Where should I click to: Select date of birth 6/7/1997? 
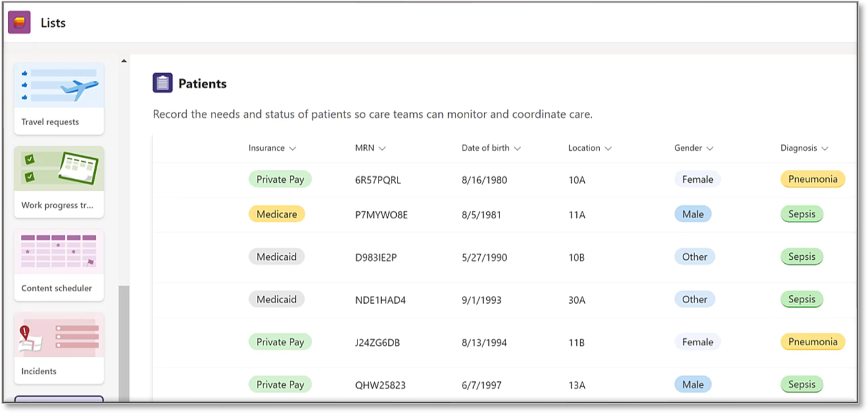[482, 385]
